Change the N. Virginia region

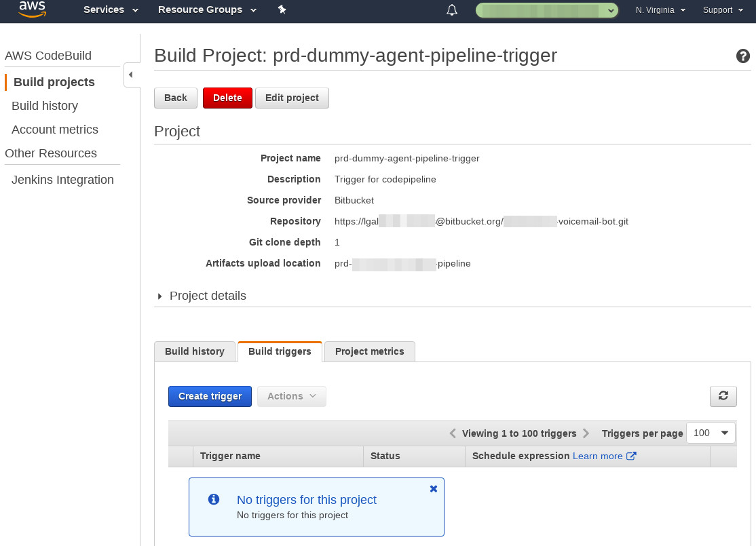click(x=660, y=10)
